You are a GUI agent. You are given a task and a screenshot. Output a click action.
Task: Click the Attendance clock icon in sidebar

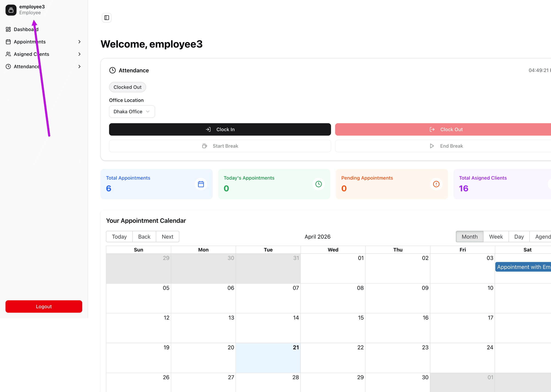(8, 66)
